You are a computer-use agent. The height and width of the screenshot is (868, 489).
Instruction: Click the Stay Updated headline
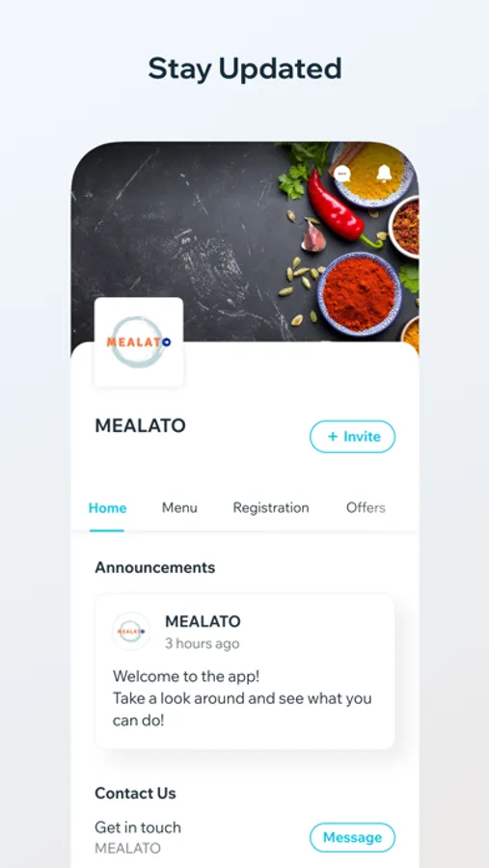[245, 69]
